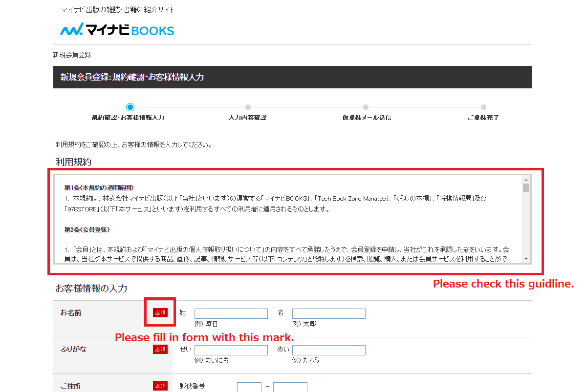Click the 入力内容確認 step dot
Image resolution: width=586 pixels, height=392 pixels.
[248, 107]
